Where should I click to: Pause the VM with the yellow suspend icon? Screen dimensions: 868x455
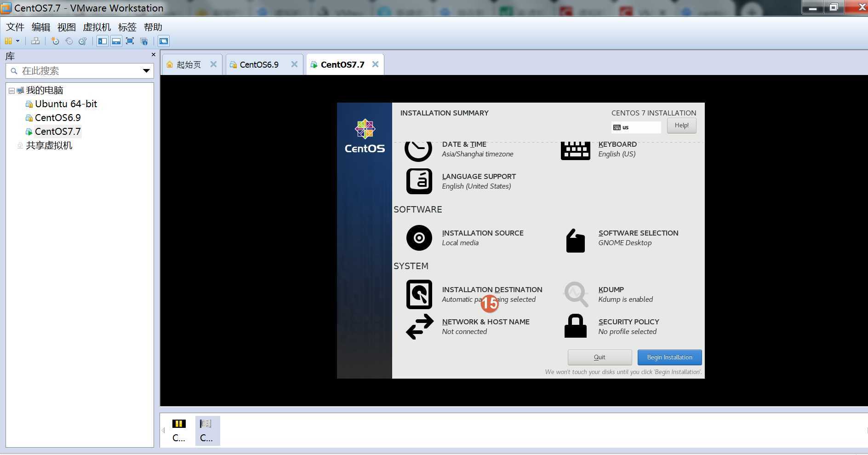[8, 41]
